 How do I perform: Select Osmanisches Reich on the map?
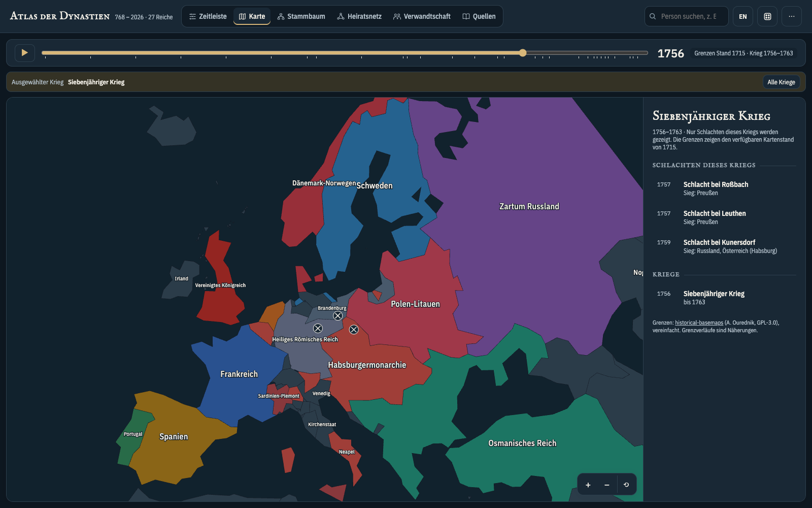point(522,443)
